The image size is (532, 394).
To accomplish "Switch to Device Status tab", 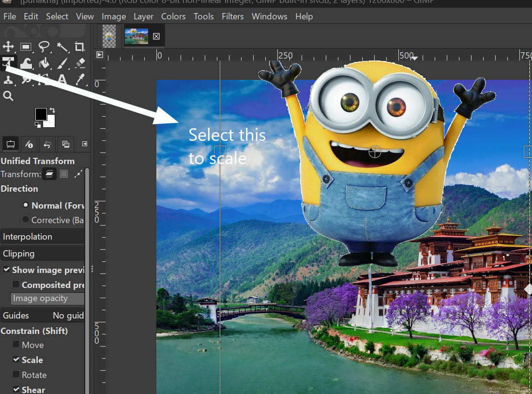I will (29, 144).
